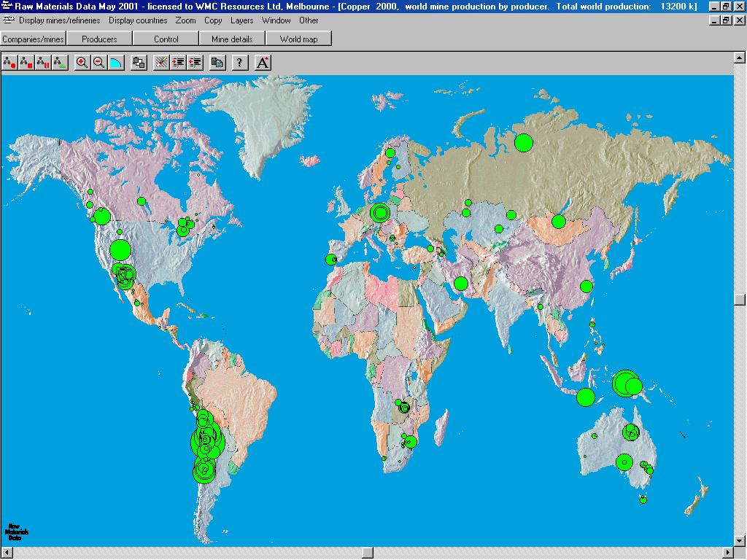This screenshot has width=747, height=560.
Task: Open the Display countries menu
Action: [138, 20]
